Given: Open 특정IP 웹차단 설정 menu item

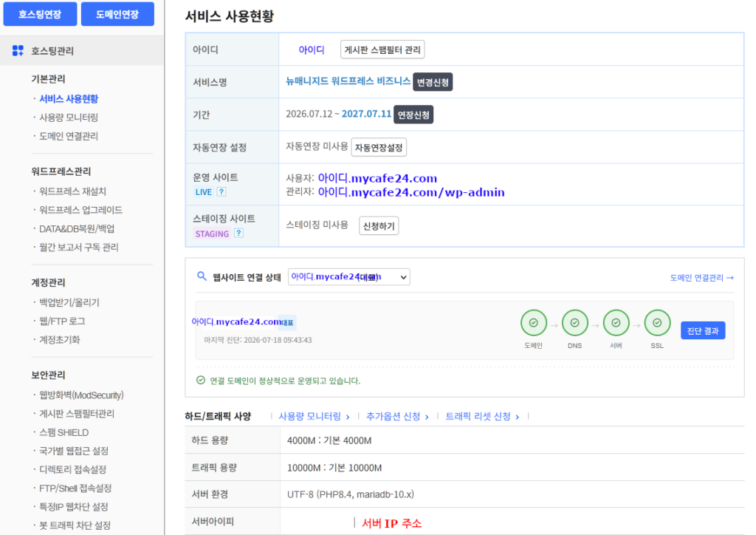Looking at the screenshot, I should [x=73, y=506].
